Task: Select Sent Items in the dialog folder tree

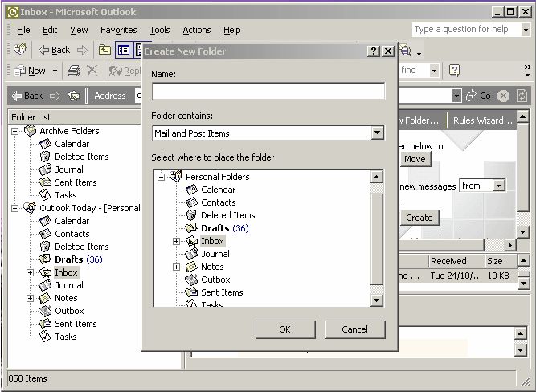Action: [222, 292]
